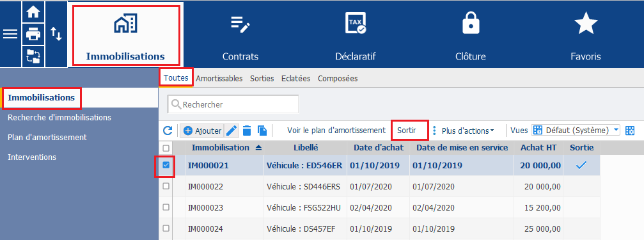Open the Vues Défaut (Système) combo box
Viewport: 644px width, 240px height.
click(x=576, y=131)
